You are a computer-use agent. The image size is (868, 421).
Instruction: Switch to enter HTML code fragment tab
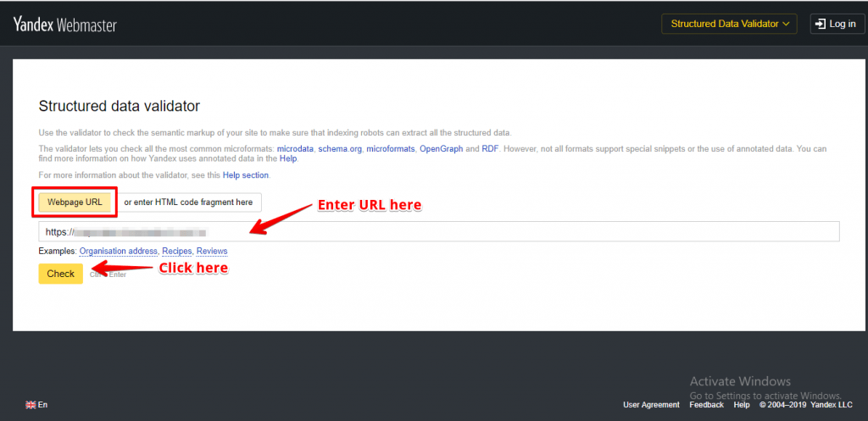coord(188,202)
